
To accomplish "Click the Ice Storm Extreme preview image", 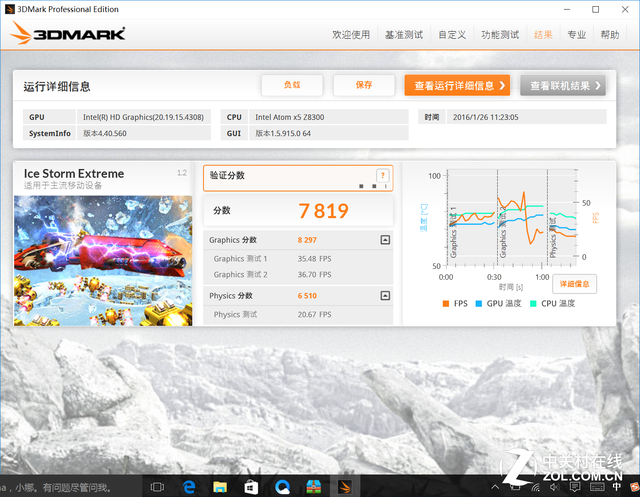I will click(103, 258).
